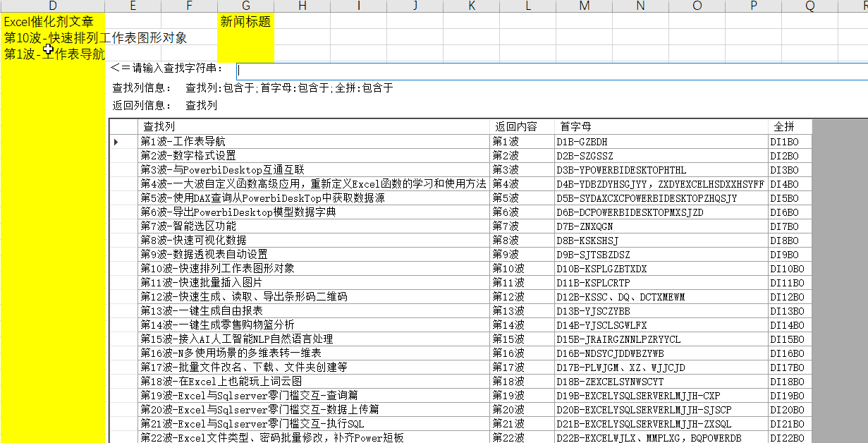Select the DI15BO cell in 全拼 column
The image size is (868, 443).
pos(790,339)
